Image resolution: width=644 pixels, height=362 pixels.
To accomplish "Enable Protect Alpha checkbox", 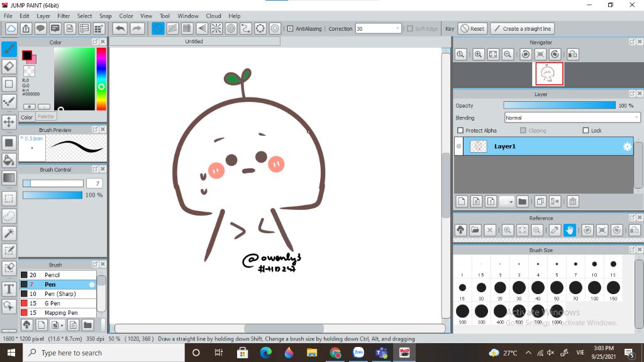I will coord(460,131).
